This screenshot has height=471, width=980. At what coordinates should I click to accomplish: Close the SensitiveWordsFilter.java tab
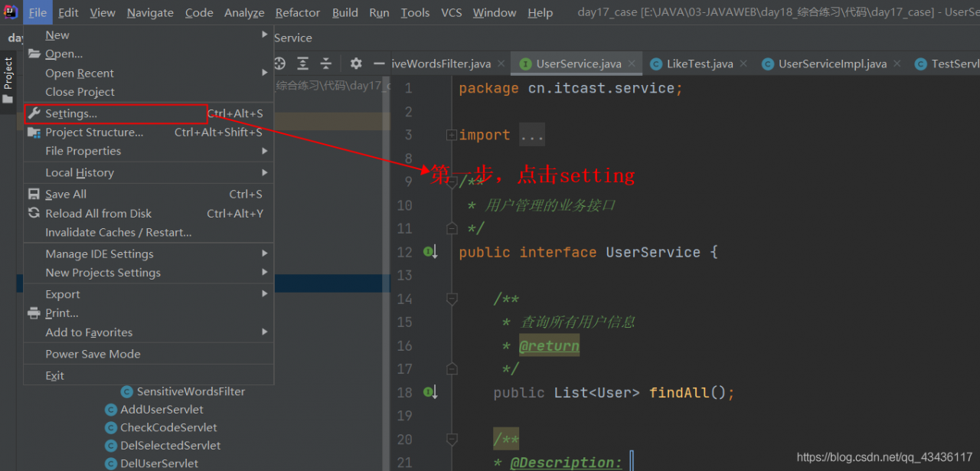501,64
